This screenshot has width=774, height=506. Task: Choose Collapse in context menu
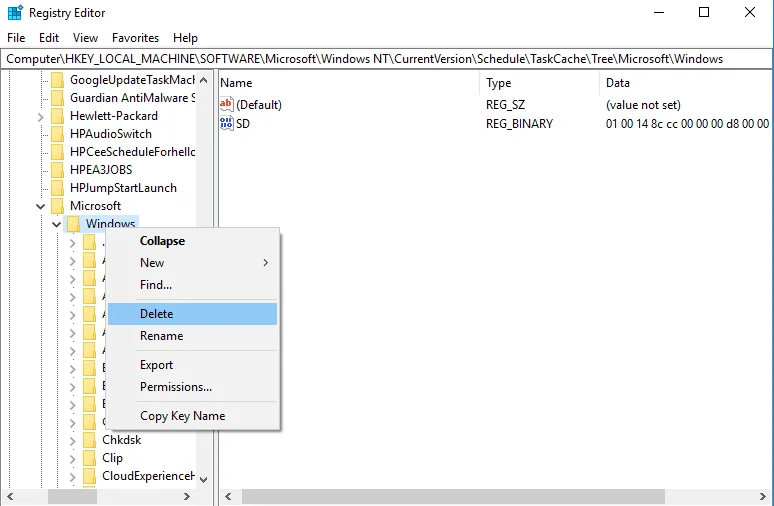(x=193, y=241)
